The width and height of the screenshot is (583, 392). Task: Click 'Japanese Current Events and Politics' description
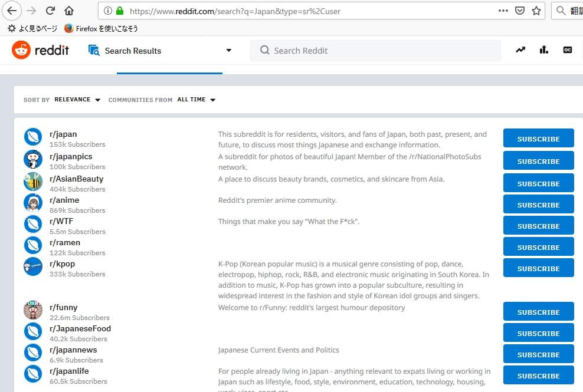(279, 350)
